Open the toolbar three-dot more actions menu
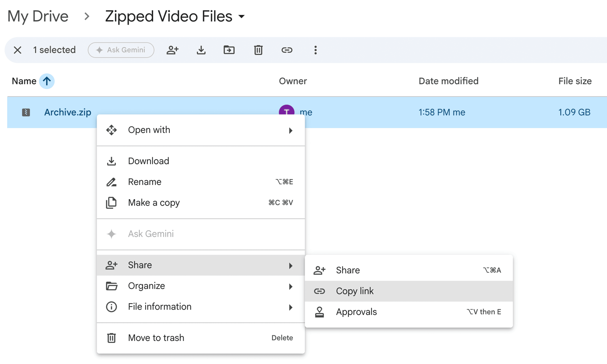 click(315, 50)
